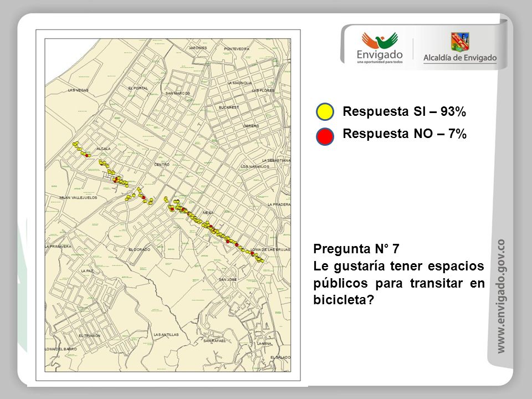The height and width of the screenshot is (399, 532).
Task: Select the 'Pregunta N° 7' heading
Action: click(x=356, y=249)
